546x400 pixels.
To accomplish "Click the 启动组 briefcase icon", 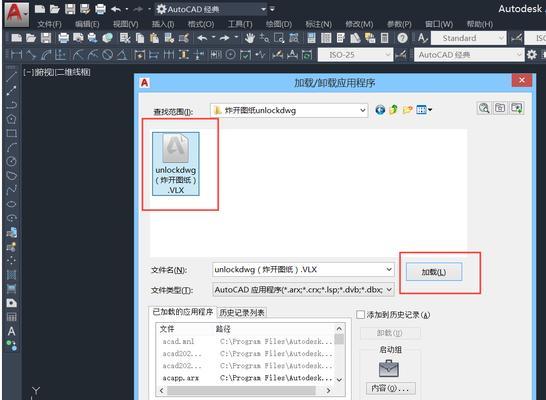I will (x=389, y=369).
